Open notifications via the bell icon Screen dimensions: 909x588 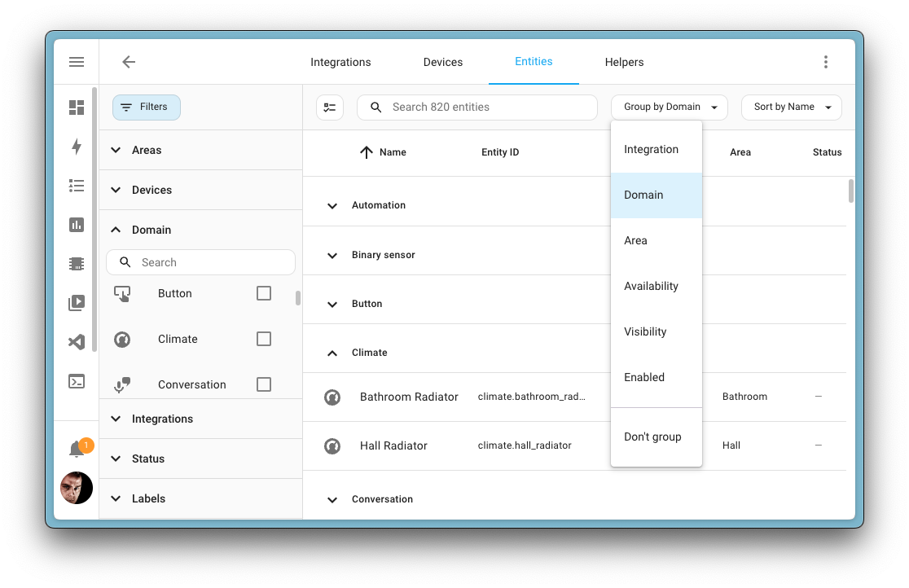coord(76,449)
